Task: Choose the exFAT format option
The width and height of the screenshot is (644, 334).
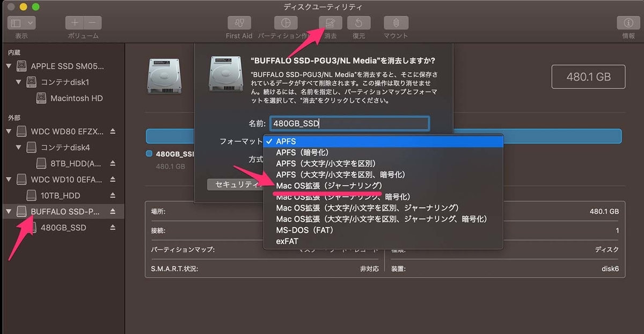Action: pos(287,242)
